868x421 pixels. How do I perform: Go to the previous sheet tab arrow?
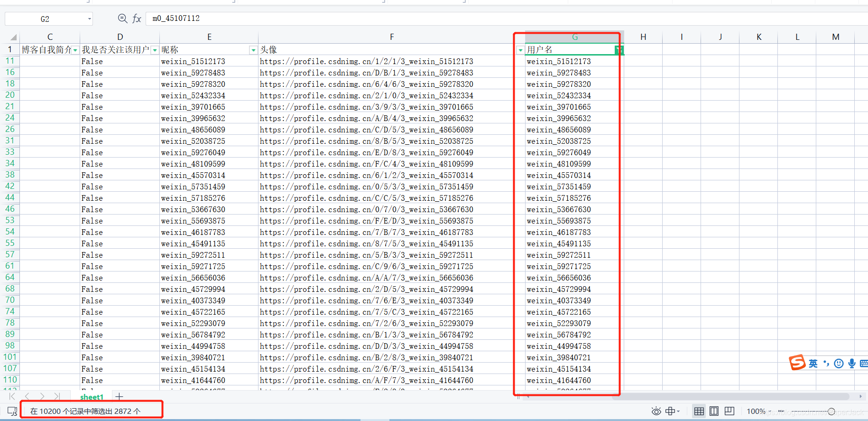(x=27, y=396)
